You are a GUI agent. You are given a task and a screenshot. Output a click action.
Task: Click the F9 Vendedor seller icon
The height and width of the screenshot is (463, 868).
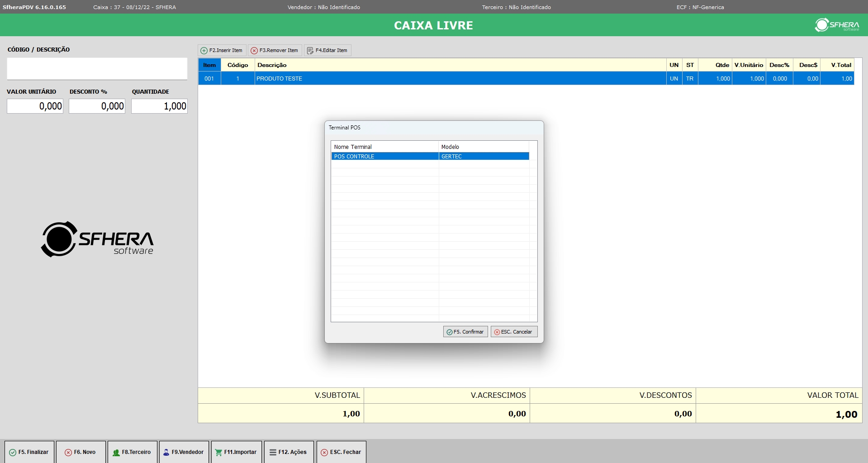[x=166, y=452]
